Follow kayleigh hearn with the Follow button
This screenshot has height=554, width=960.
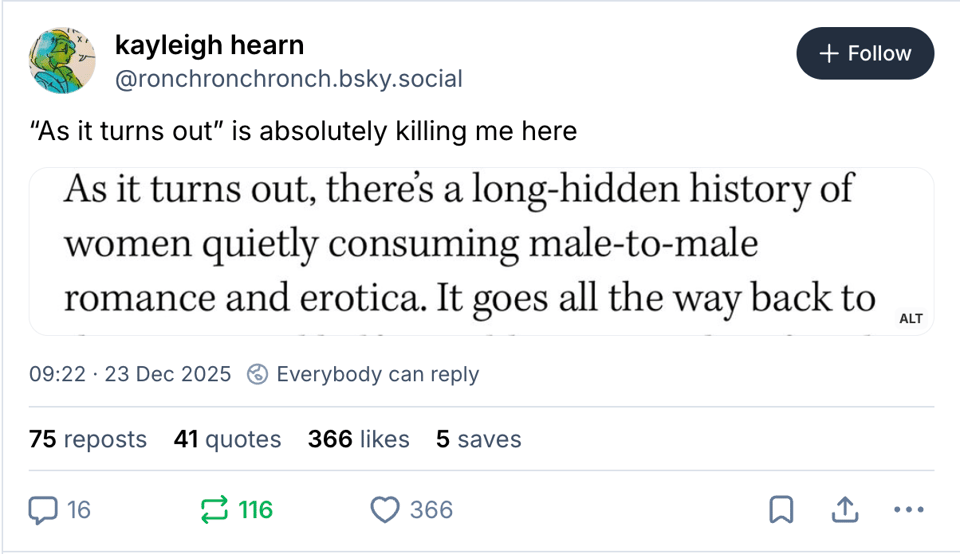click(865, 54)
